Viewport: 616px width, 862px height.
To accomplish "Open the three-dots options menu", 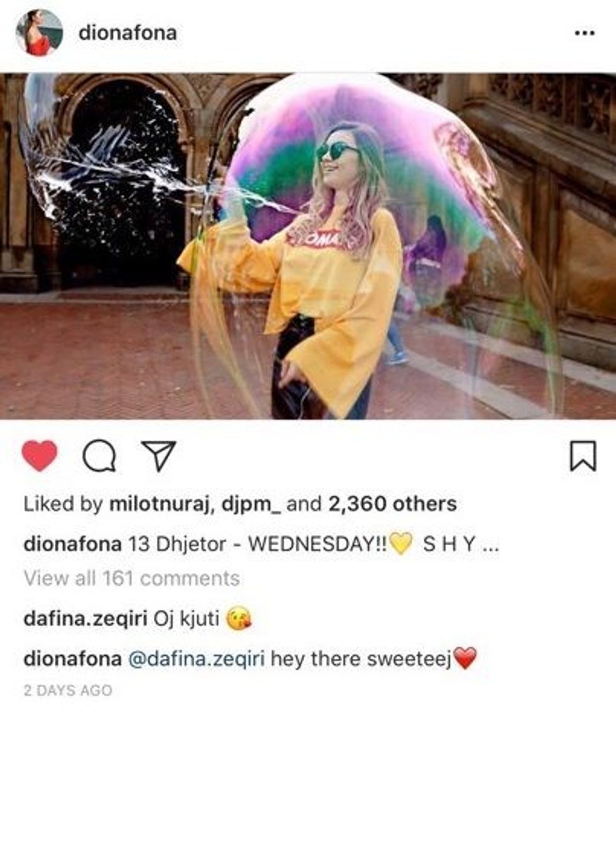I will pyautogui.click(x=584, y=33).
